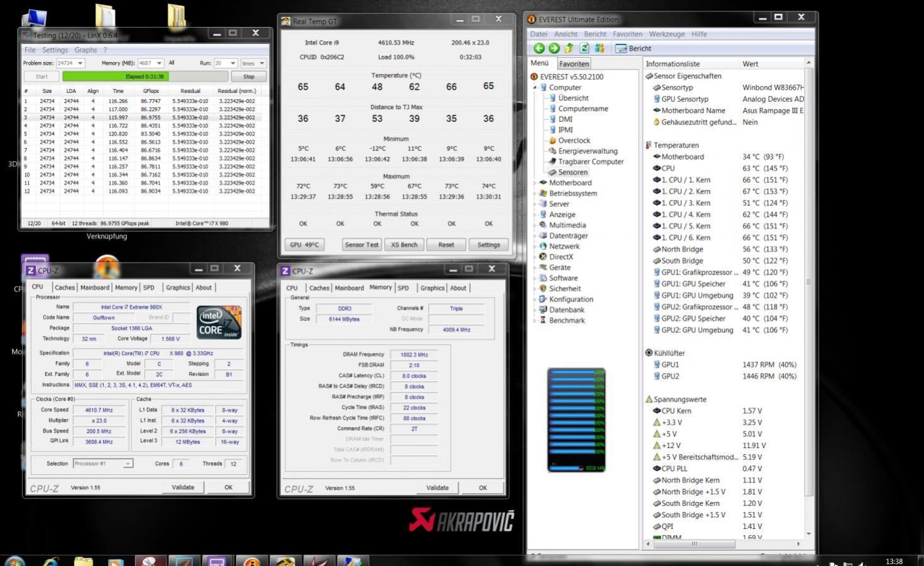924x566 pixels.
Task: Open the LinX Settings menu
Action: click(x=55, y=50)
